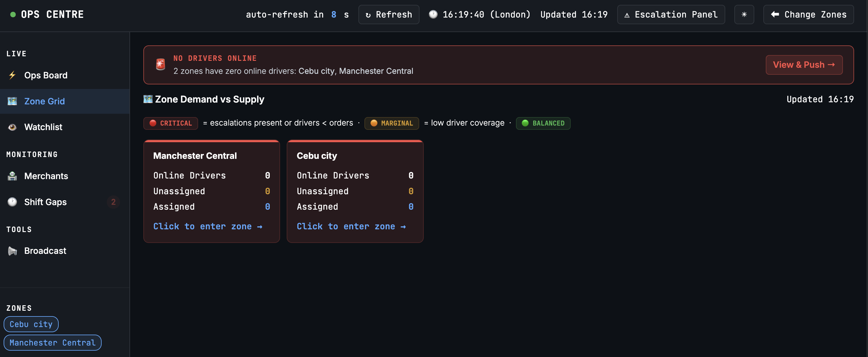Toggle the Cebu city zone chip
Screen dimensions: 868x357
click(x=31, y=324)
